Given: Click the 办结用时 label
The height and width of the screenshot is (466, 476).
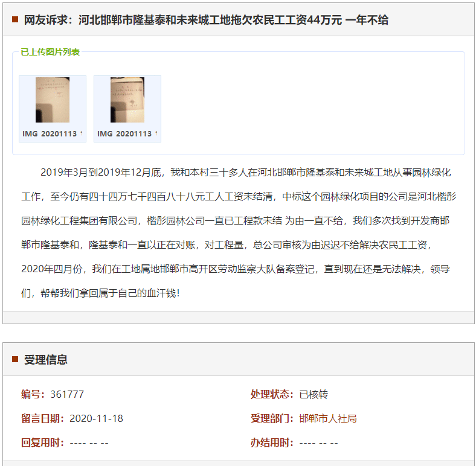Looking at the screenshot, I should (272, 443).
